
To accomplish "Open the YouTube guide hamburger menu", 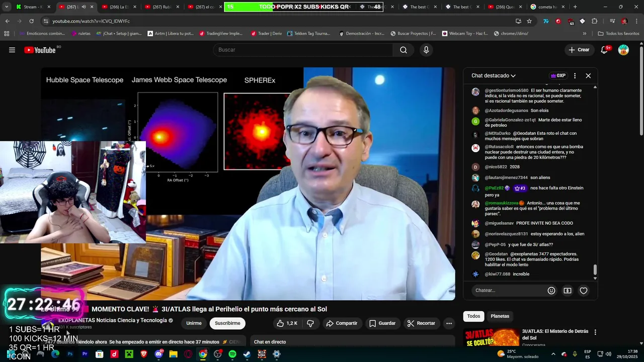I will (12, 50).
